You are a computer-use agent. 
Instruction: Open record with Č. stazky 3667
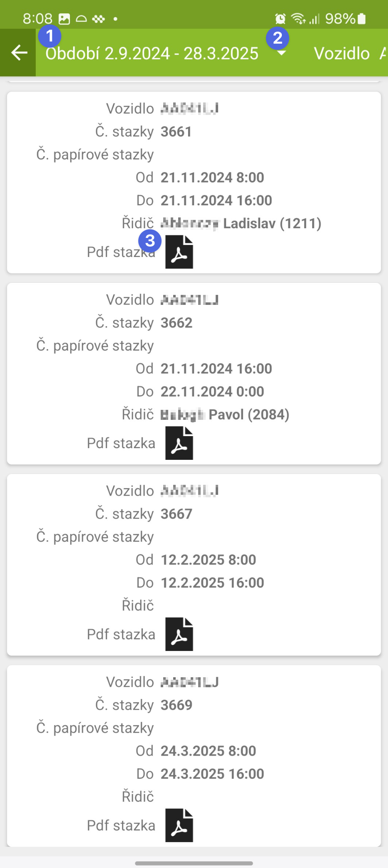177,514
